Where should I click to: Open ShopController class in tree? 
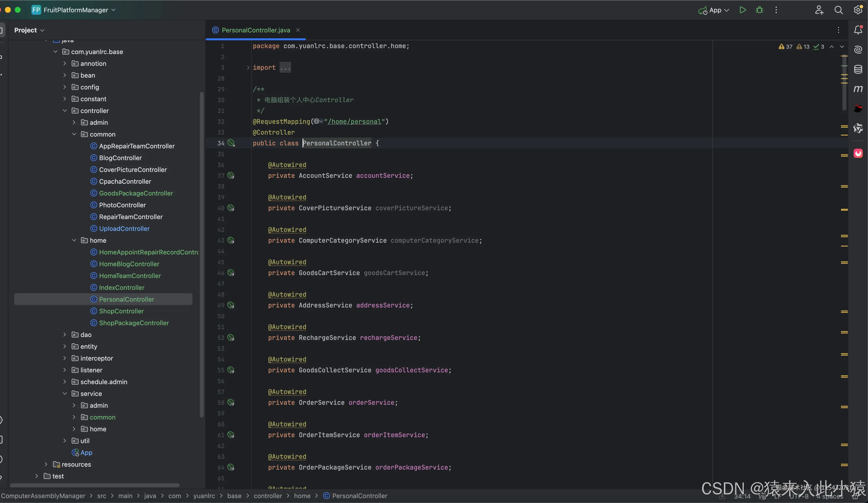point(121,311)
